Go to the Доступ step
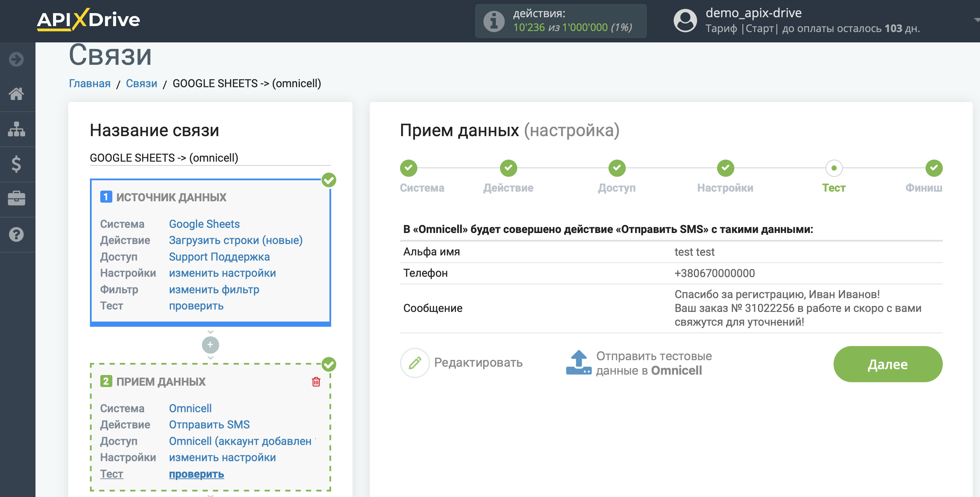980x497 pixels. pyautogui.click(x=617, y=168)
